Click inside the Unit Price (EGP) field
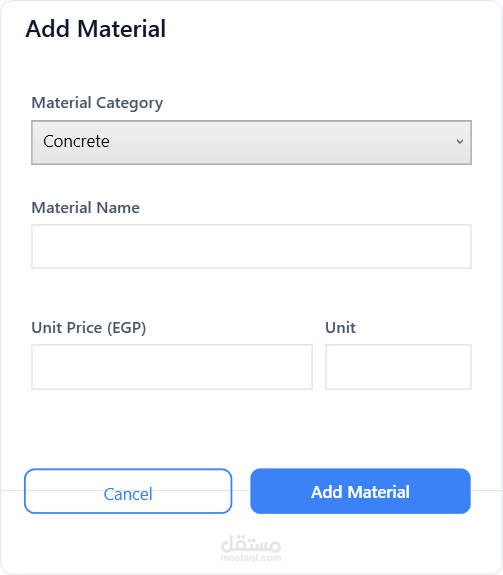The width and height of the screenshot is (503, 575). click(172, 367)
